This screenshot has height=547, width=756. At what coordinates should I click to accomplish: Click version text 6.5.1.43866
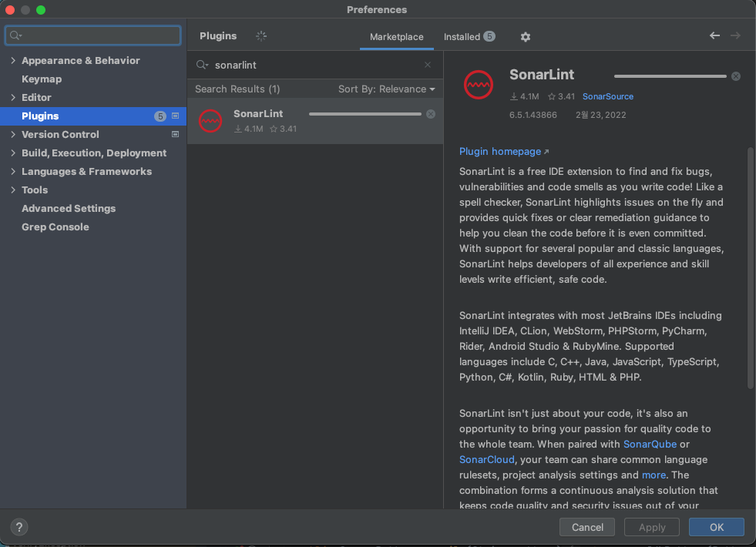pyautogui.click(x=533, y=115)
